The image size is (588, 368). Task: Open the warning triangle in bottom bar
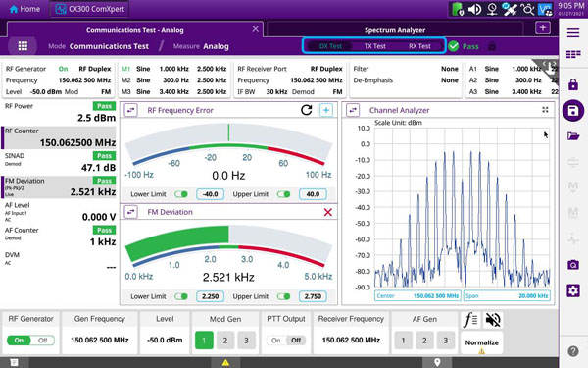tap(225, 362)
